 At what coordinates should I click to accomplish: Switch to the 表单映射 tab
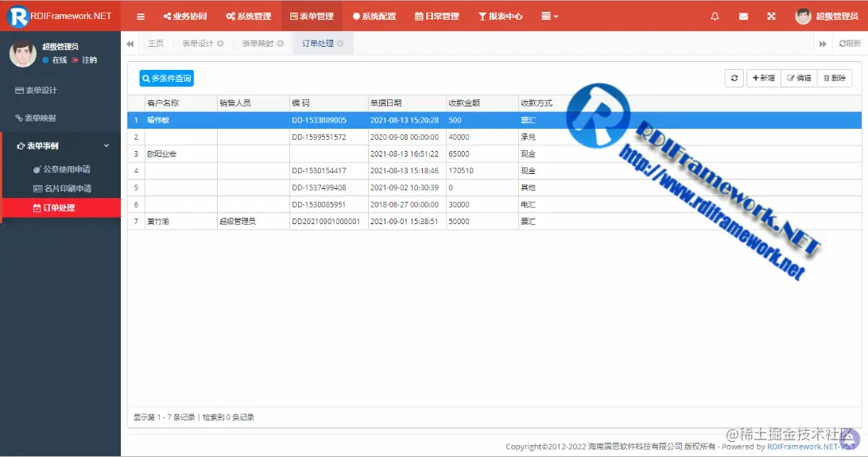[x=258, y=43]
